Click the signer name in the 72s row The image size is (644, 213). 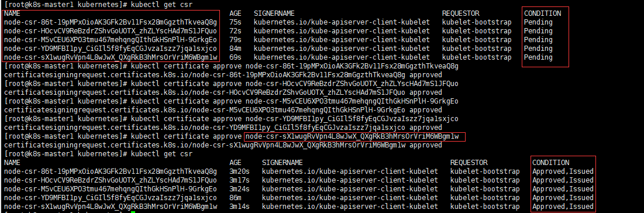(x=342, y=31)
